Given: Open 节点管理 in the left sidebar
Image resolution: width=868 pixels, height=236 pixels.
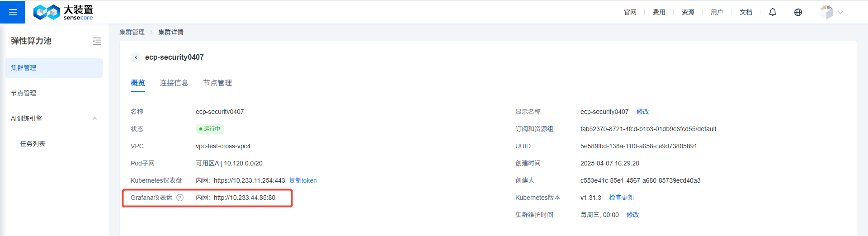Looking at the screenshot, I should point(24,93).
